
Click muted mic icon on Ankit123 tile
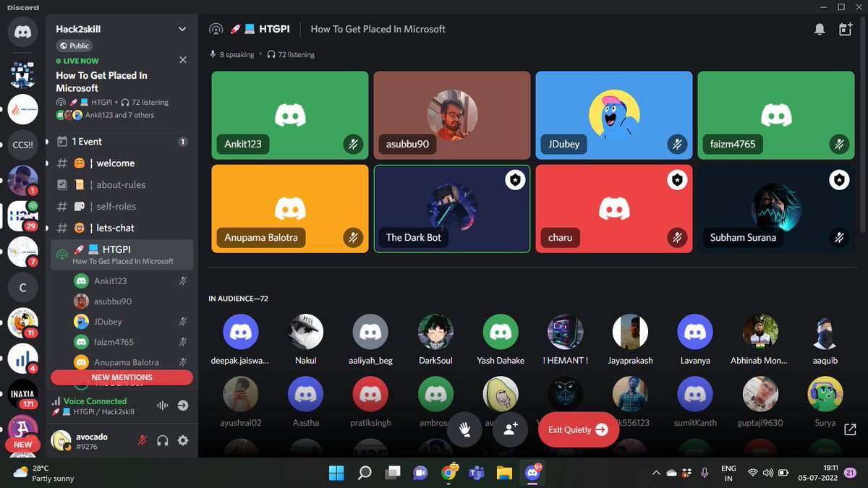point(352,144)
